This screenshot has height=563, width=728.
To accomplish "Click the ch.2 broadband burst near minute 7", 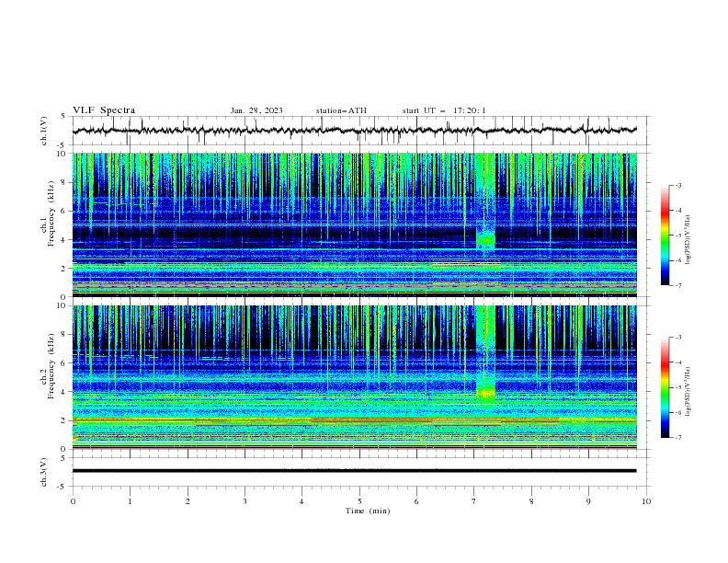I will (x=485, y=353).
